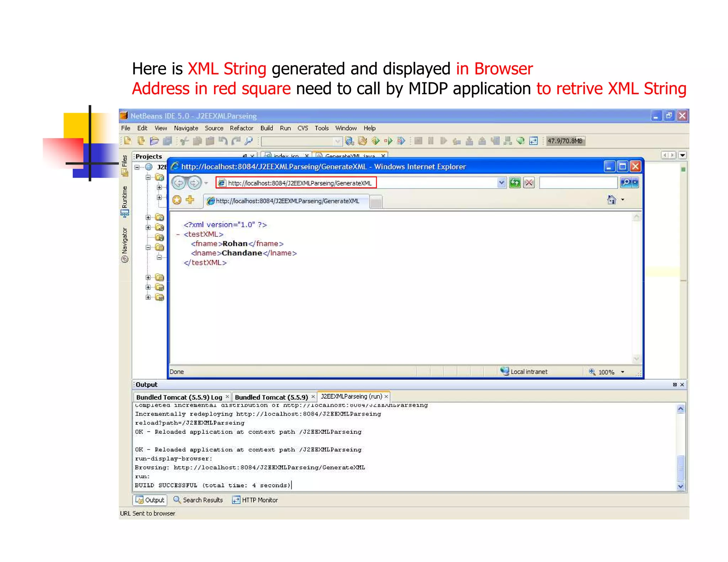Click the IE Stop red X icon
The image size is (728, 562).
[x=529, y=183]
